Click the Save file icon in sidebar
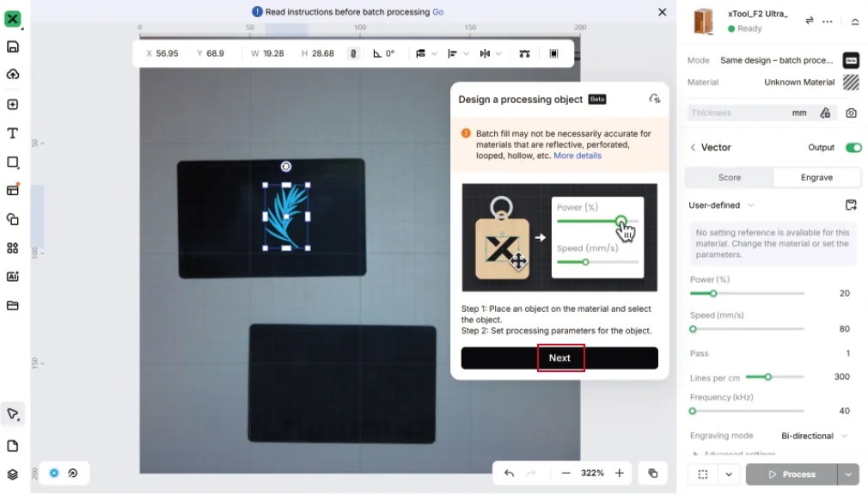Image resolution: width=868 pixels, height=495 pixels. tap(12, 46)
